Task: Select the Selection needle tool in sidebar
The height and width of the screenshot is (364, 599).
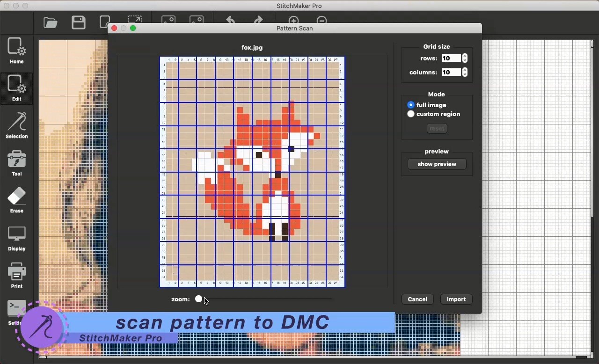Action: tap(16, 125)
